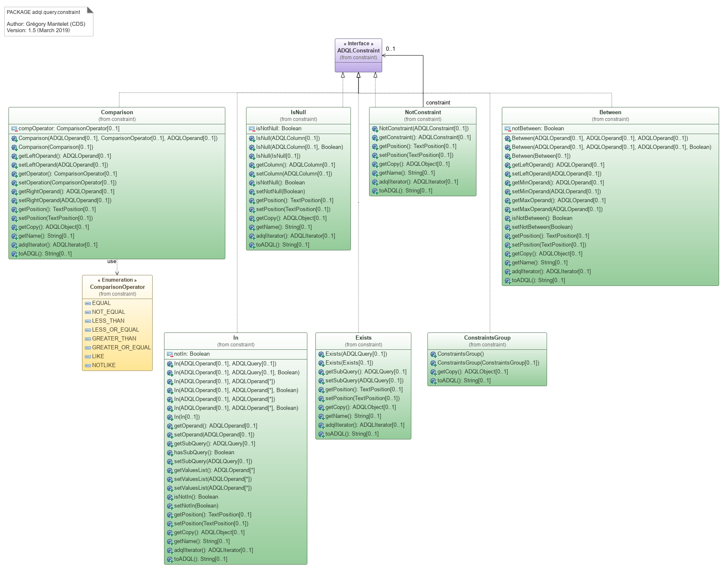Click the icon beside notIn: Boolean attribute

click(170, 354)
